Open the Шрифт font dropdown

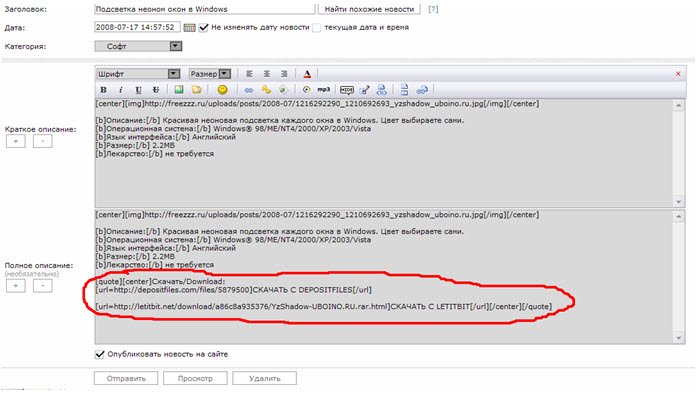point(138,74)
